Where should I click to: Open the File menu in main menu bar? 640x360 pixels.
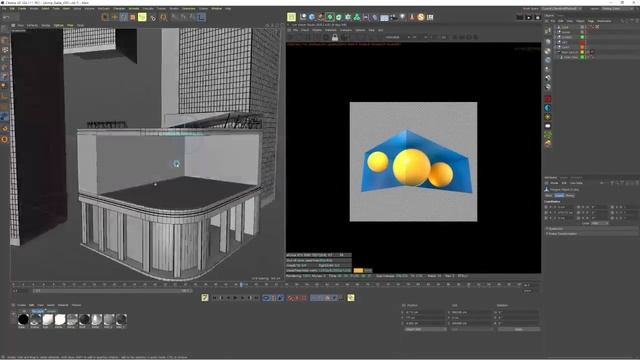(x=4, y=9)
